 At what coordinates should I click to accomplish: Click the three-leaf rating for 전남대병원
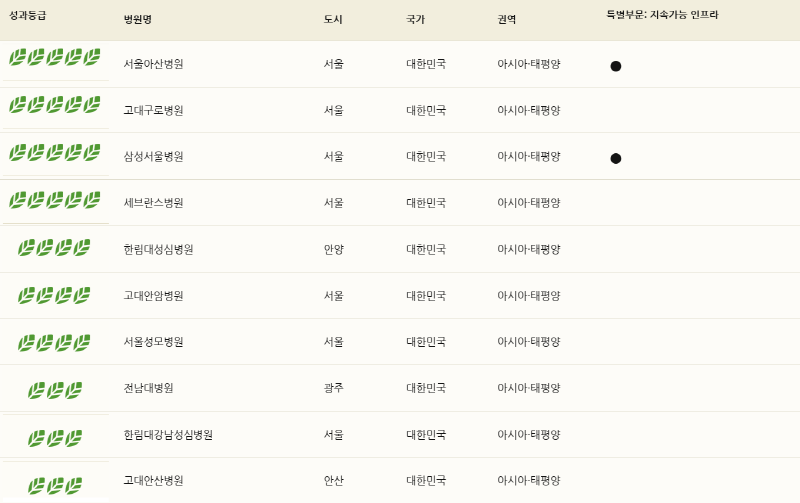click(55, 391)
